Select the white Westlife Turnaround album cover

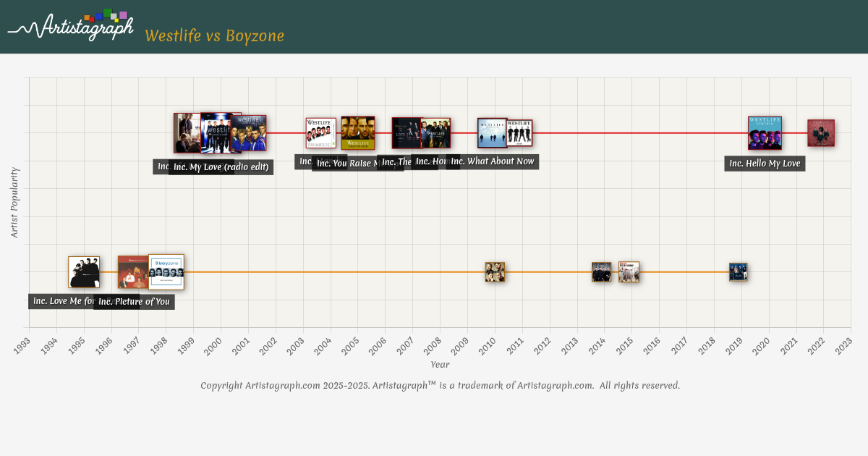click(x=320, y=133)
